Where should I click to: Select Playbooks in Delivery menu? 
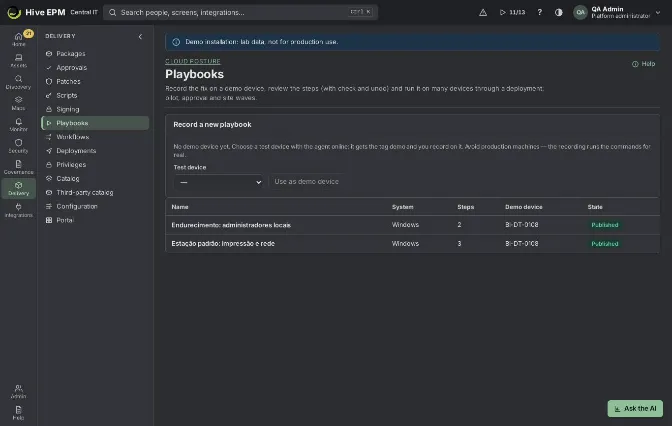coord(95,123)
